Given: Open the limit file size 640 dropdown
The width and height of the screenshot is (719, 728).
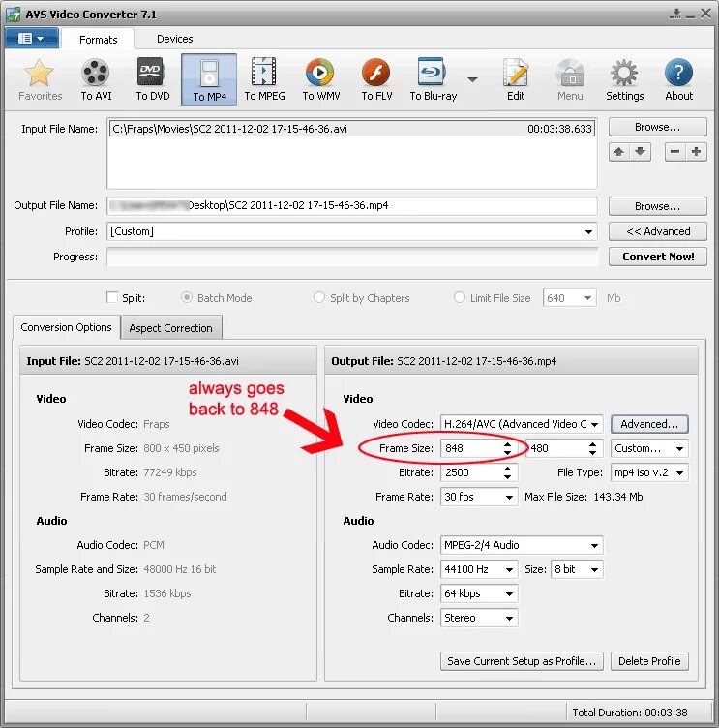Looking at the screenshot, I should coord(587,297).
